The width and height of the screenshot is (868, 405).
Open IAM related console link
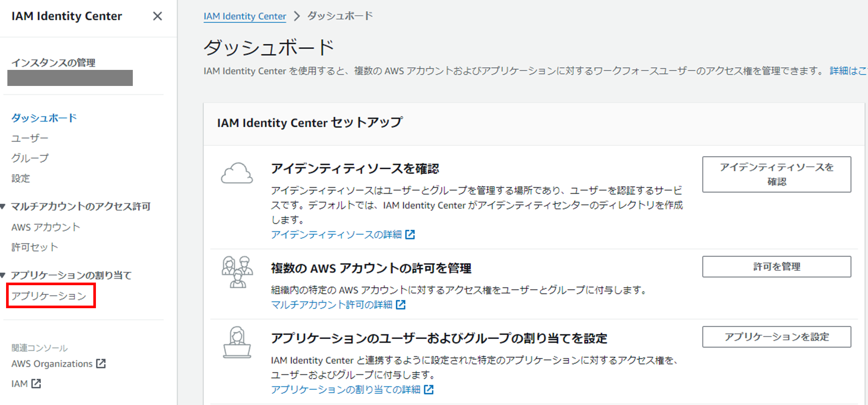(20, 384)
